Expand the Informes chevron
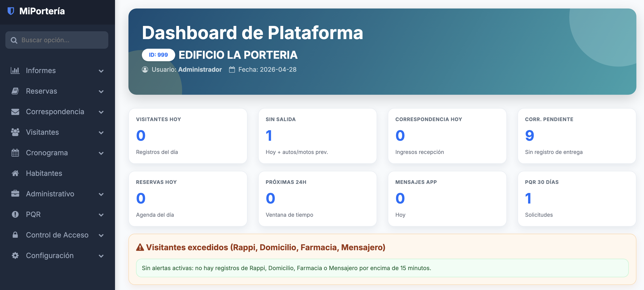 click(101, 71)
